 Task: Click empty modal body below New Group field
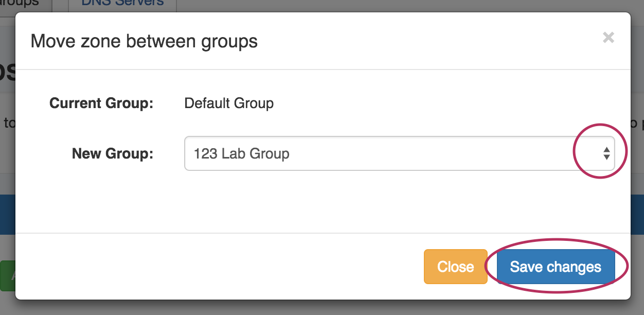coord(322,203)
